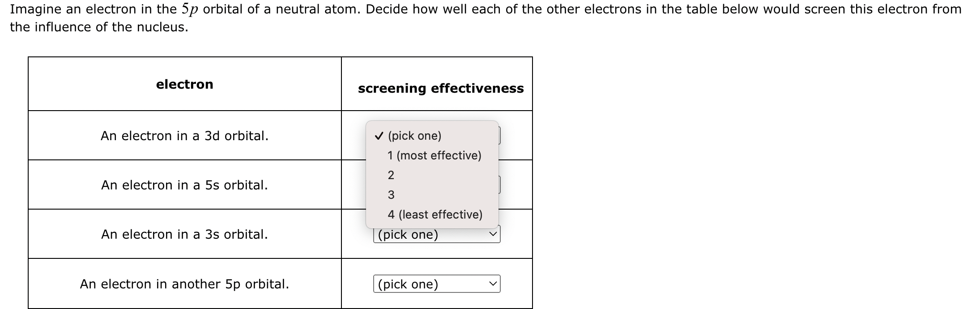Click the italic 5p symbol in the question
The height and width of the screenshot is (309, 980).
[x=190, y=10]
